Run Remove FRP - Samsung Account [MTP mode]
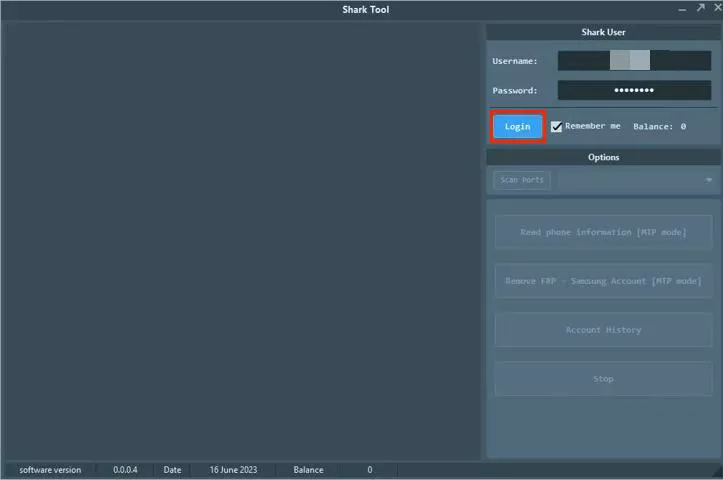This screenshot has width=723, height=480. click(x=603, y=281)
